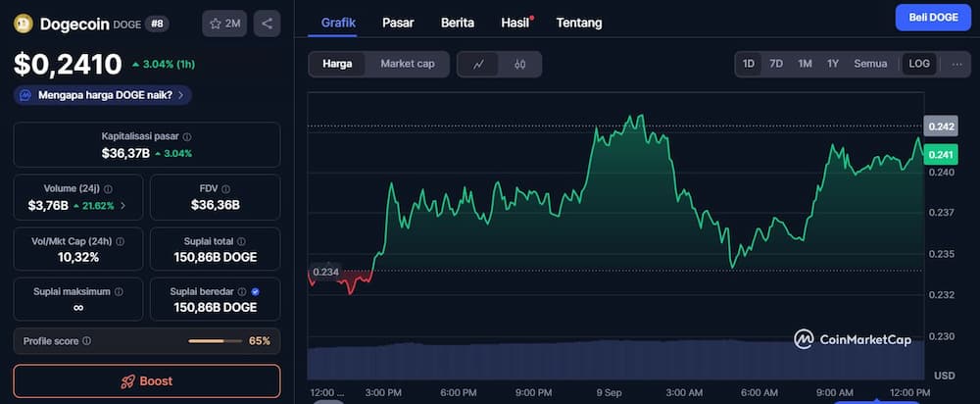The image size is (980, 404).
Task: Click the 6:00 AM axis label
Action: pyautogui.click(x=760, y=393)
